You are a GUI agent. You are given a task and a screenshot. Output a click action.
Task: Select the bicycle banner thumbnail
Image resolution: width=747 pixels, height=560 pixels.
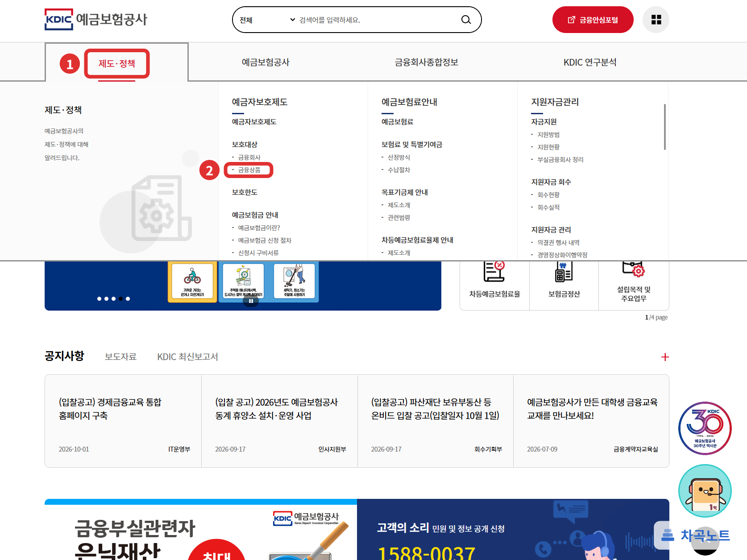click(x=192, y=281)
